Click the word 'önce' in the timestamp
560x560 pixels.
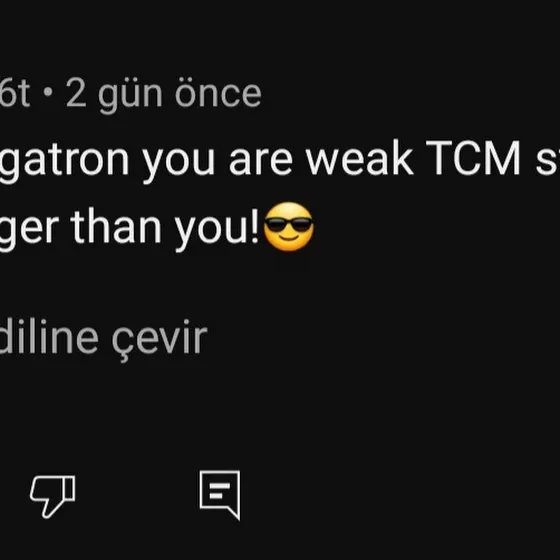[x=218, y=94]
